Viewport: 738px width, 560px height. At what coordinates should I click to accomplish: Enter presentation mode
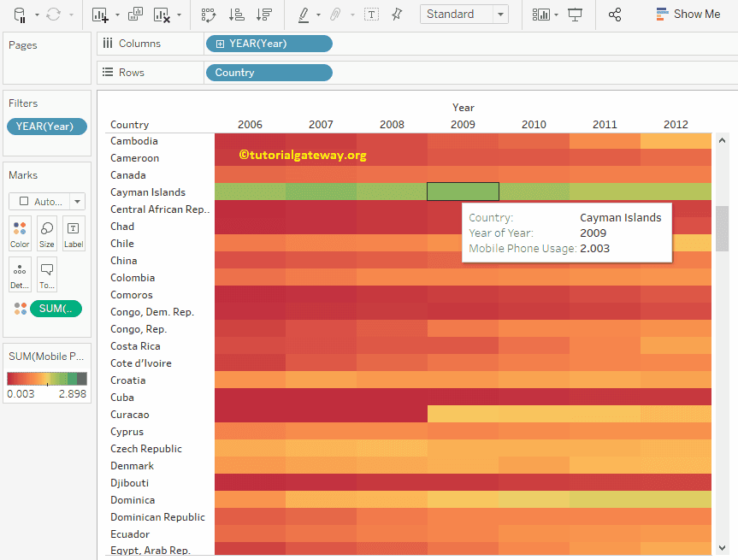575,15
